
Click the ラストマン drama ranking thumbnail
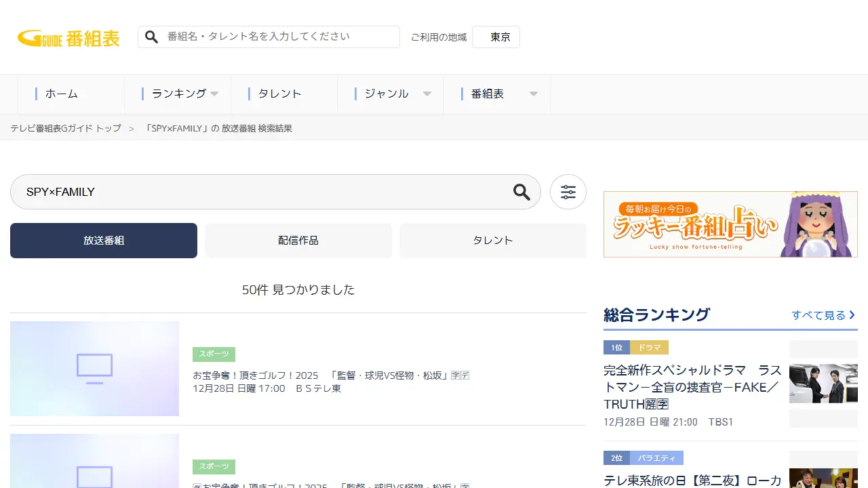click(823, 384)
